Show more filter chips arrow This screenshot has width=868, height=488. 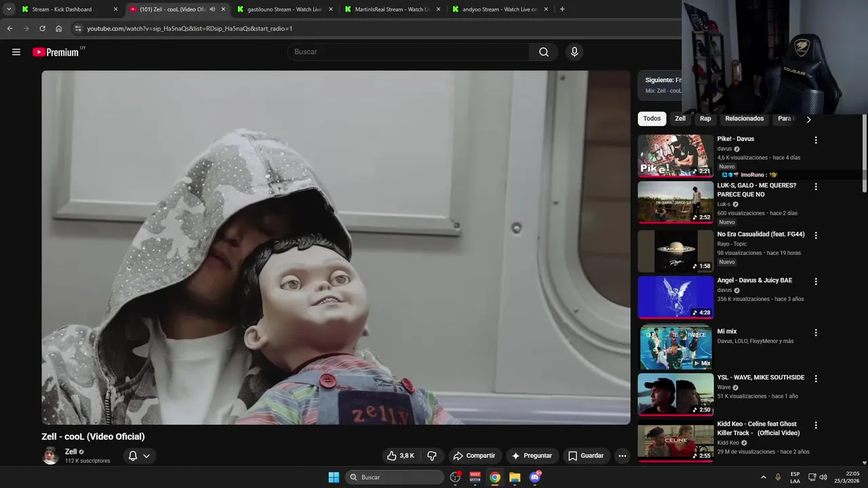(808, 119)
